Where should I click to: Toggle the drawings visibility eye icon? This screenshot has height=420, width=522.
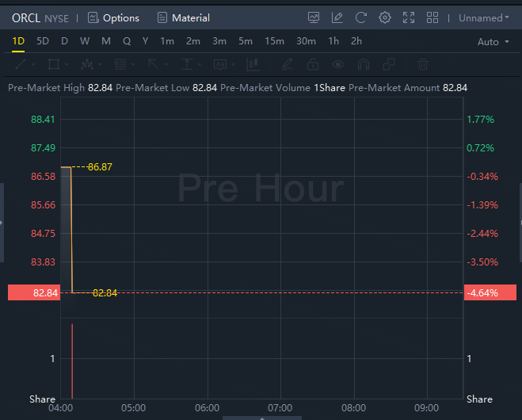[x=338, y=64]
